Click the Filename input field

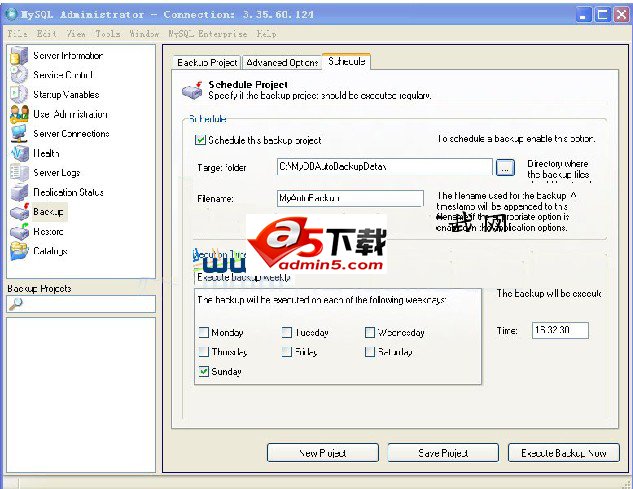coord(350,198)
